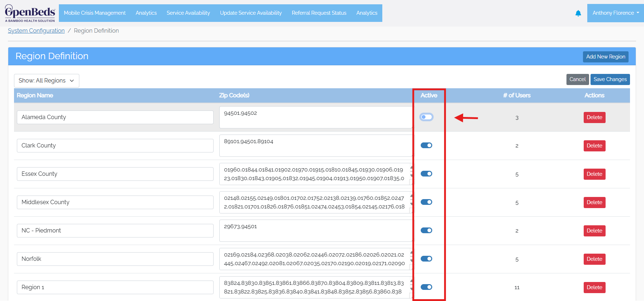
Task: Click the Region Definition breadcrumb text
Action: pos(96,31)
